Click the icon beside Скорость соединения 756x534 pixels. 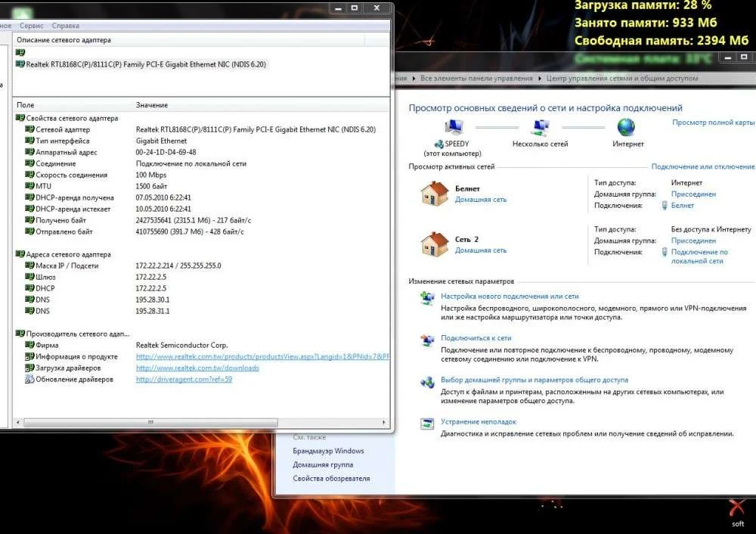pos(30,175)
